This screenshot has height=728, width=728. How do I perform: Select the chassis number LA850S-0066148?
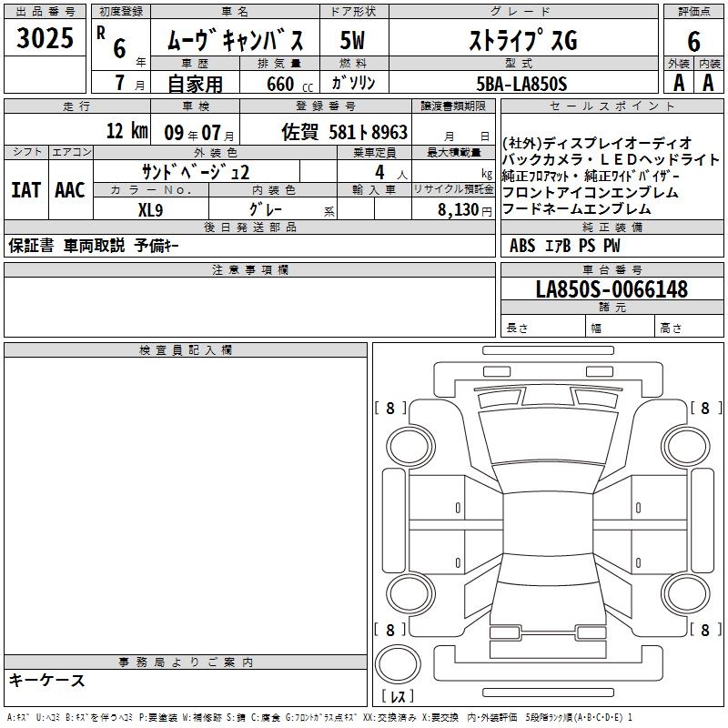612,289
